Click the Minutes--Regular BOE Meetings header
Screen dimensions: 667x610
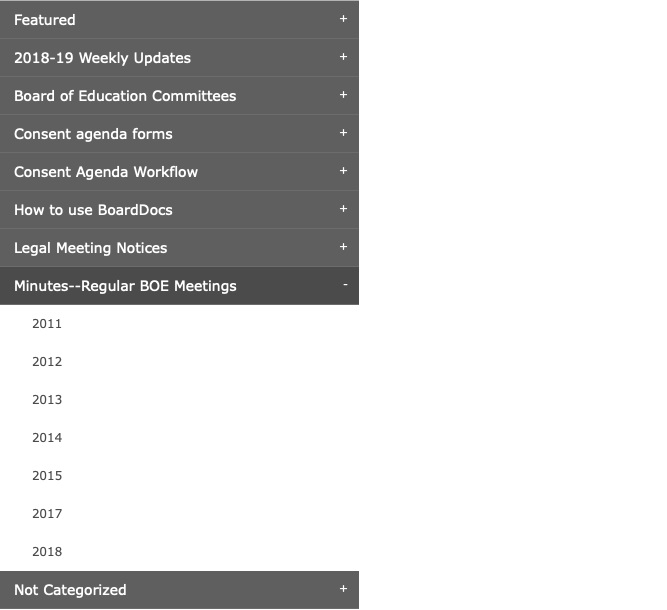(x=179, y=286)
